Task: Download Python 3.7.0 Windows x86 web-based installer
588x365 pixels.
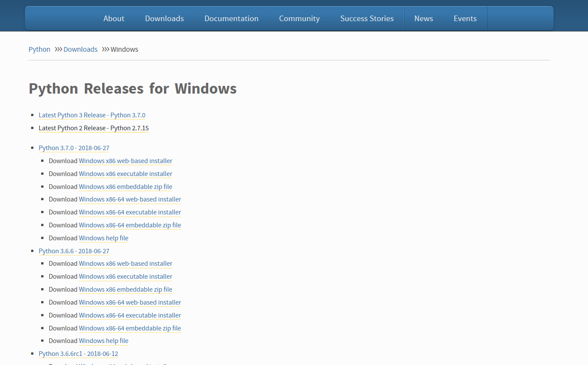Action: coord(125,161)
